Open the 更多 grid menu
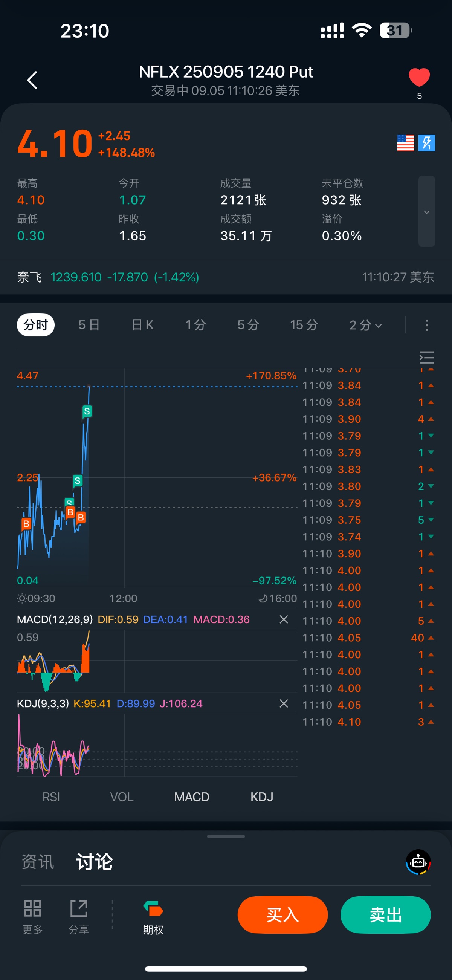Viewport: 452px width, 980px height. [x=32, y=917]
